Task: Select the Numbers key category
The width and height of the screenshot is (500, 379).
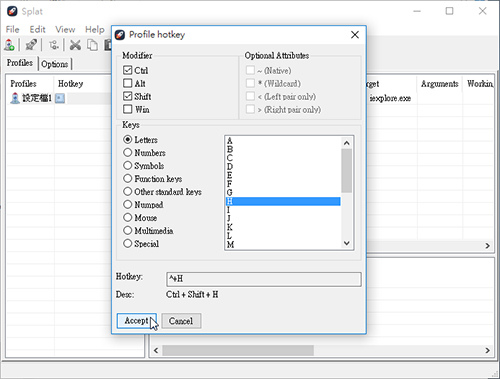Action: click(128, 152)
